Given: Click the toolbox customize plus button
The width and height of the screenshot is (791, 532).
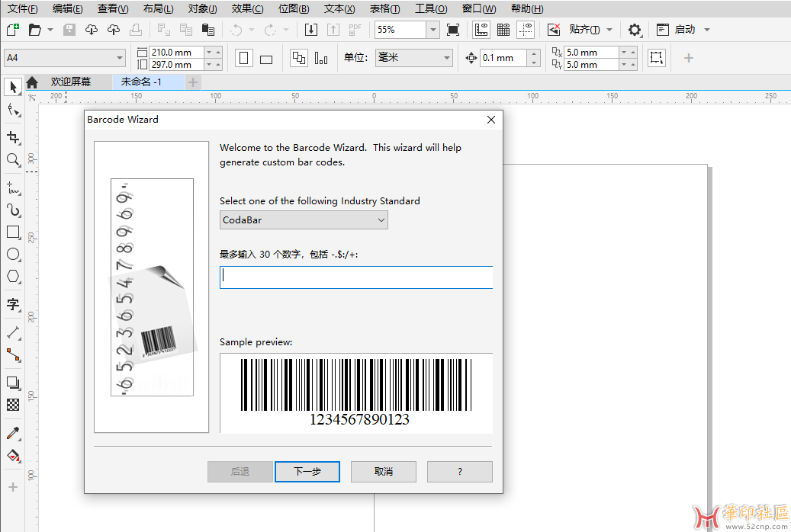Looking at the screenshot, I should click(13, 487).
